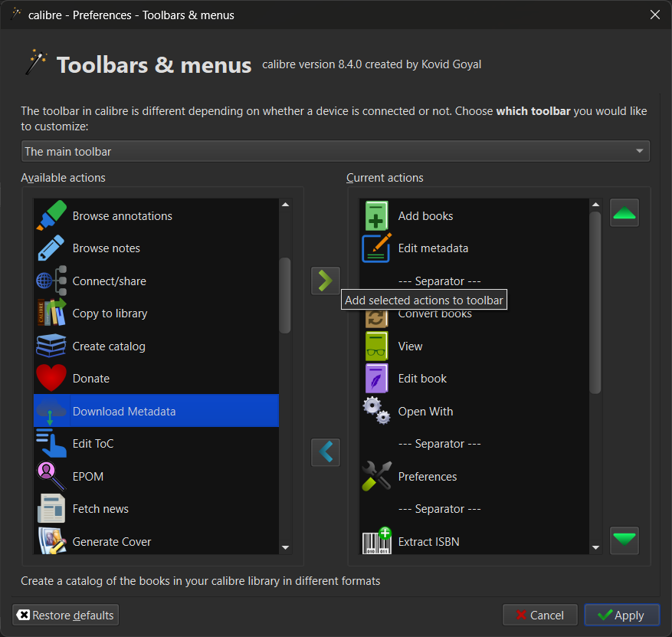Screen dimensions: 672x637
Task: Click the Extract ISBN barcode icon
Action: 377,541
